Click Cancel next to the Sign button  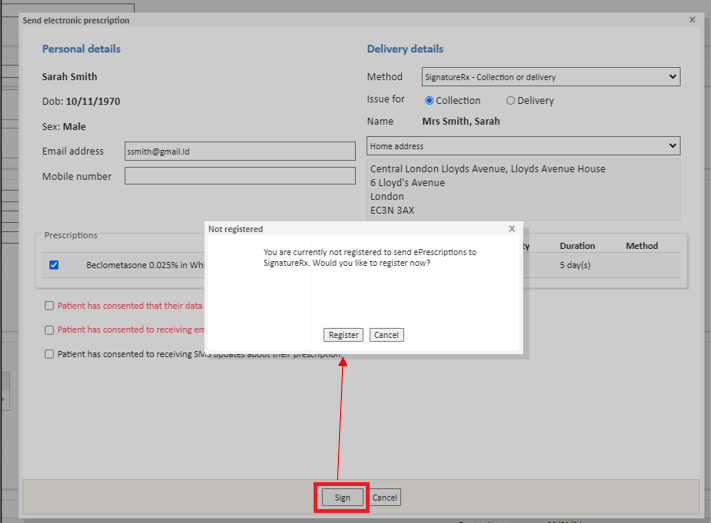[385, 497]
